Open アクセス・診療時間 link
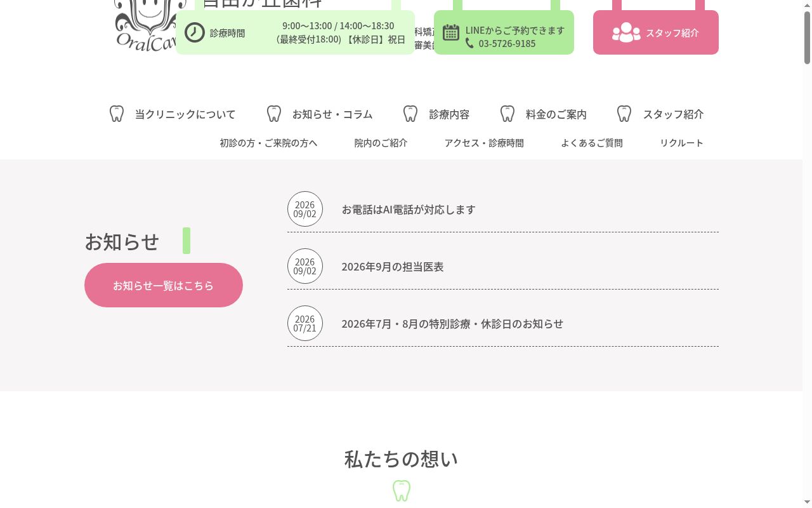The width and height of the screenshot is (812, 508). coord(485,143)
